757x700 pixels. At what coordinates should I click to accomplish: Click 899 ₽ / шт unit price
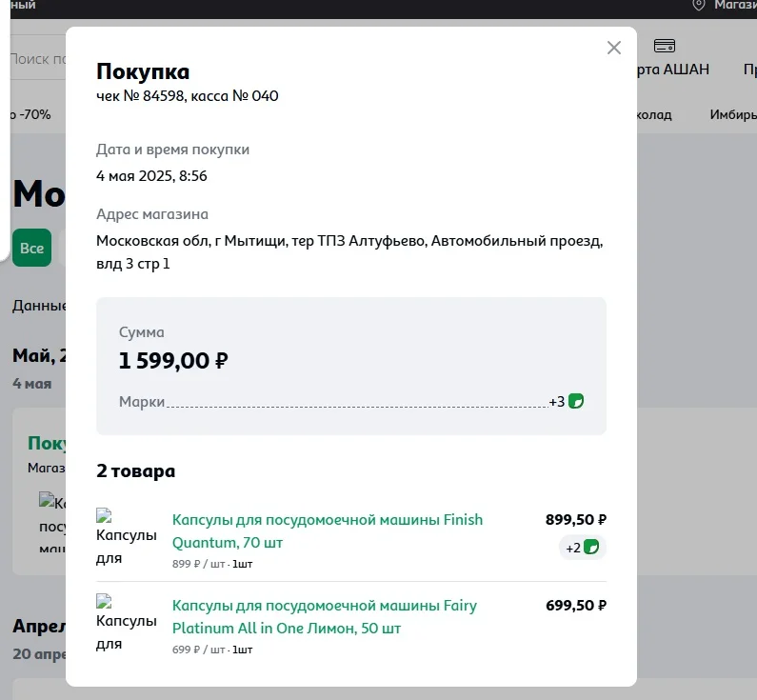point(198,564)
